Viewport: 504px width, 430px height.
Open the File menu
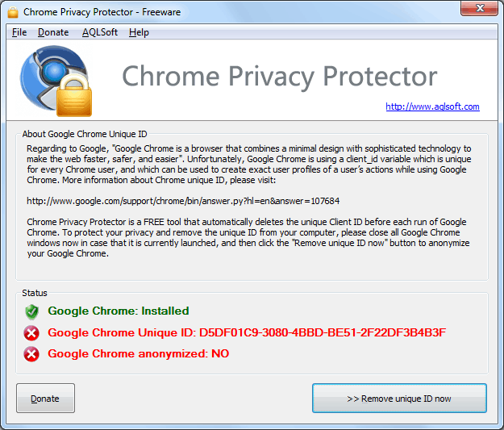click(19, 32)
